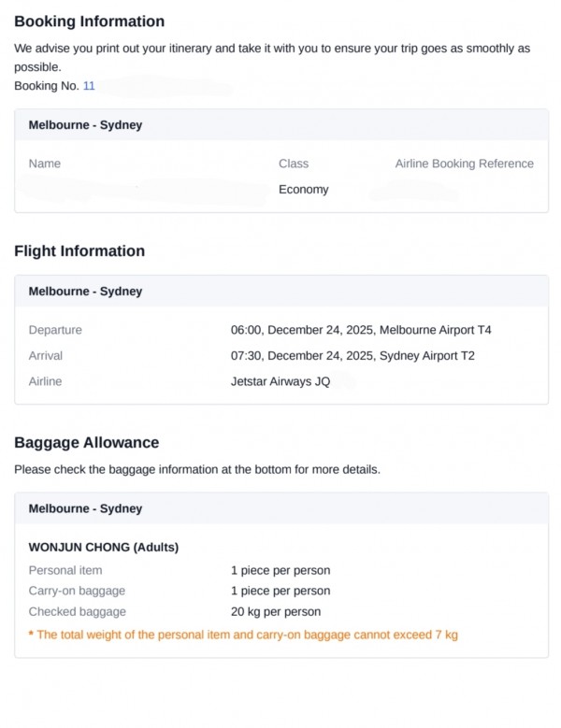Image resolution: width=561 pixels, height=728 pixels.
Task: Select the Jetstar Airways JQ airline text
Action: 280,381
